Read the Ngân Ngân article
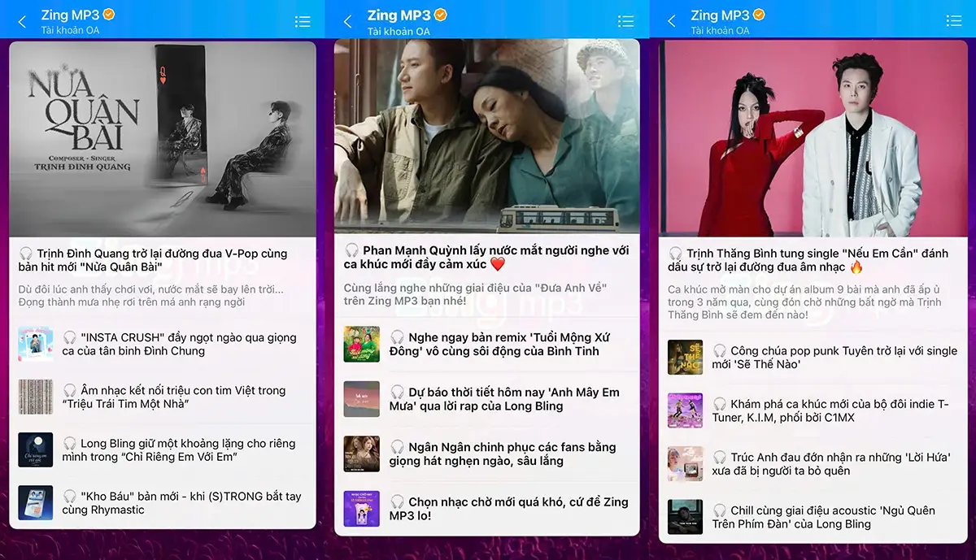 coord(500,454)
